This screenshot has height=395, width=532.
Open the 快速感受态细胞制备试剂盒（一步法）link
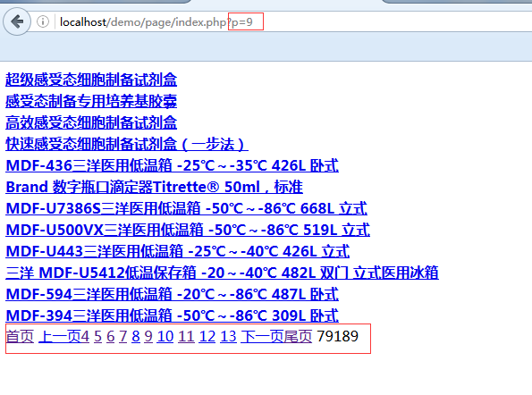tap(127, 144)
